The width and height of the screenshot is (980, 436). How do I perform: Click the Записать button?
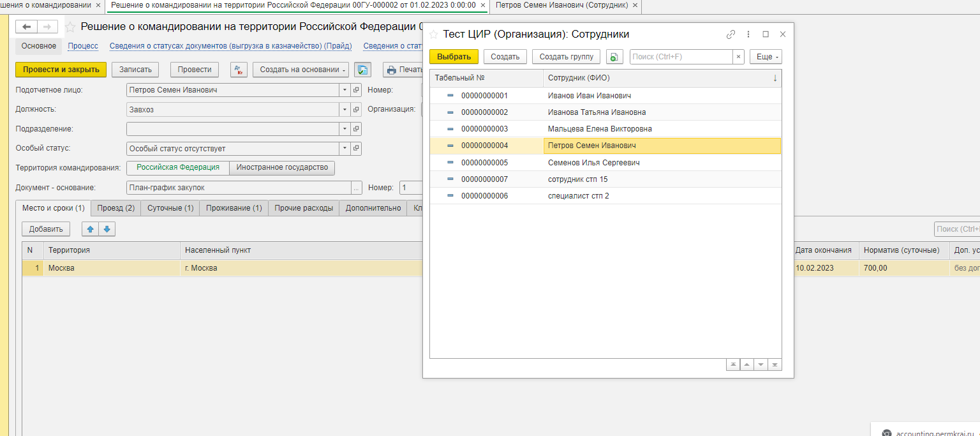(135, 70)
